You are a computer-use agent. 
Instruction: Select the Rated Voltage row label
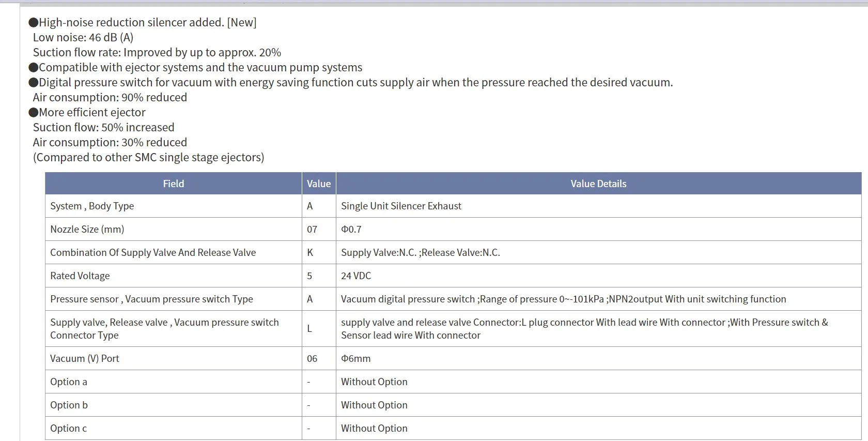tap(80, 276)
